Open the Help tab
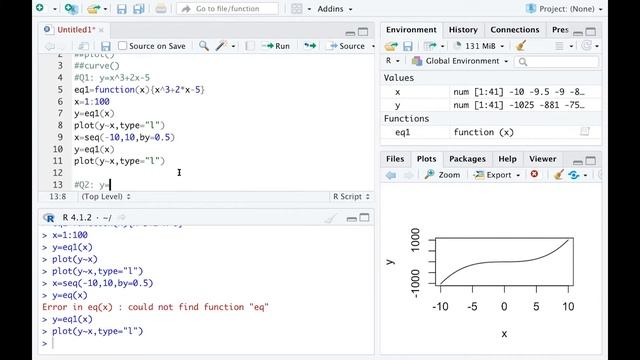 [507, 159]
